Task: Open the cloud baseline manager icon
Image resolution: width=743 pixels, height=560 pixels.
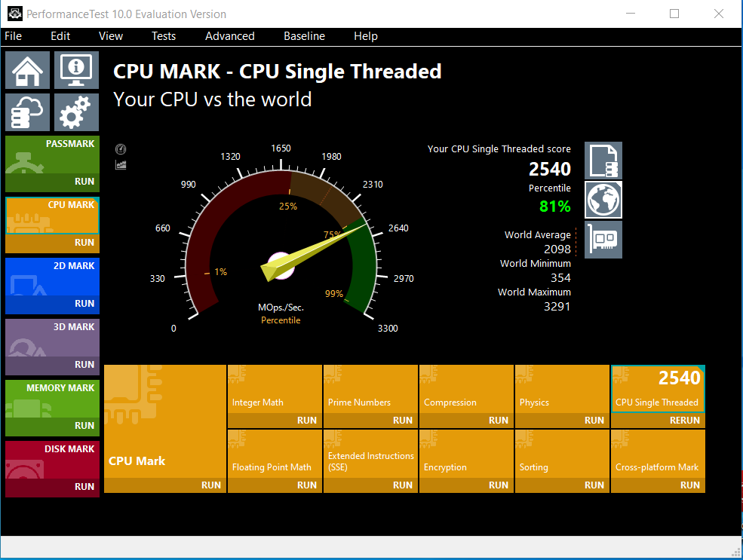Action: coord(27,112)
